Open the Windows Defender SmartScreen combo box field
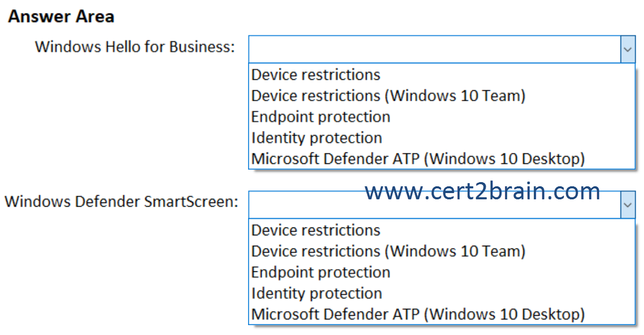 tap(442, 205)
